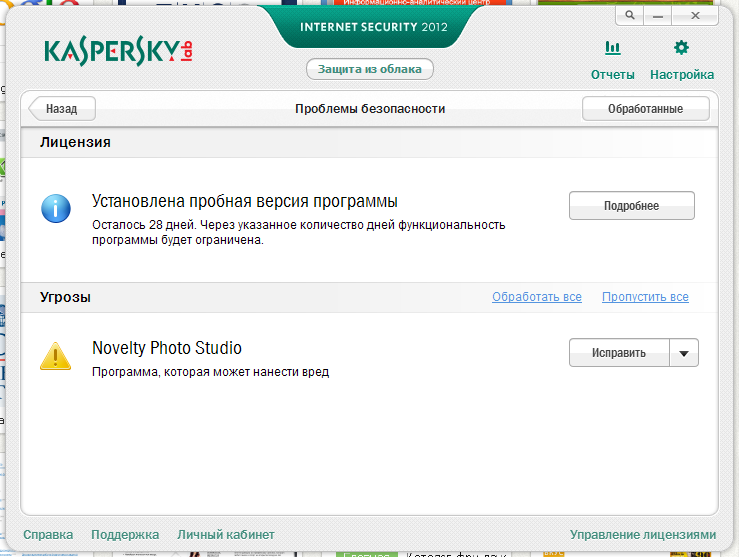The height and width of the screenshot is (557, 739).
Task: Select the Установлена пробная версия программы heading
Action: pos(245,201)
